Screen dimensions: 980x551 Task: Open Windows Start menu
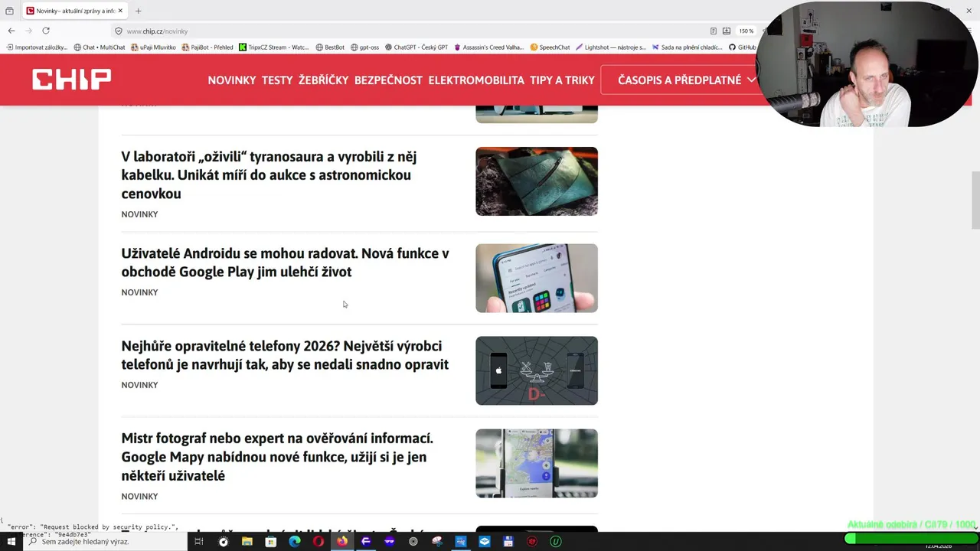point(11,542)
